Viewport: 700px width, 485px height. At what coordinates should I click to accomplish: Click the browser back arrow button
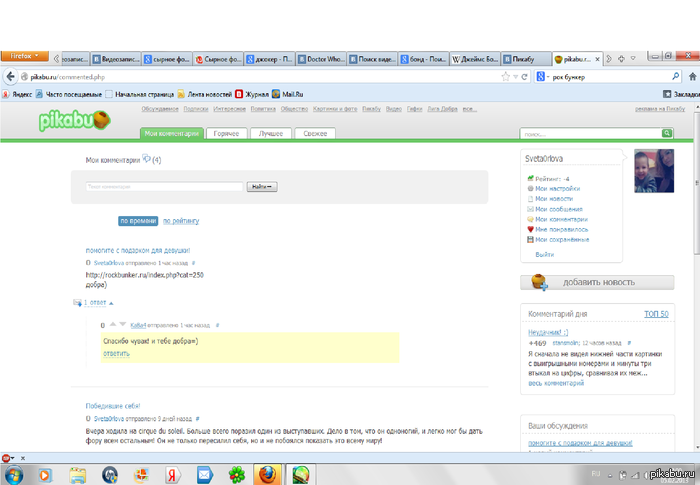(10, 76)
